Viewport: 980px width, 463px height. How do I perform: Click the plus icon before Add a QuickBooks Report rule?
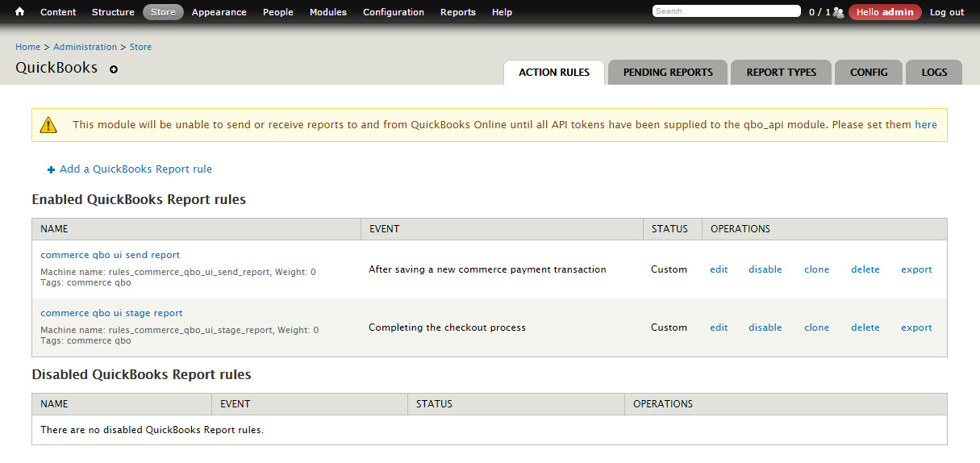(52, 169)
